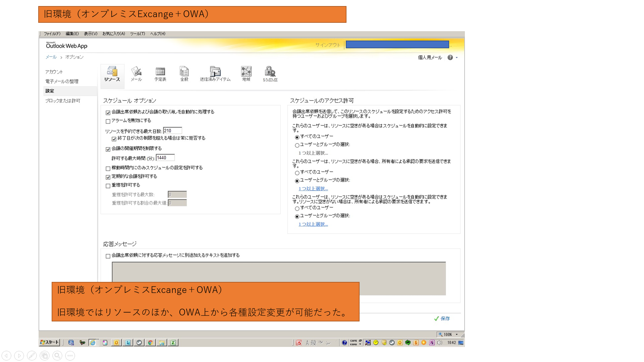Image resolution: width=644 pixels, height=362 pixels.
Task: Open the 全般 general settings icon
Action: (x=184, y=74)
